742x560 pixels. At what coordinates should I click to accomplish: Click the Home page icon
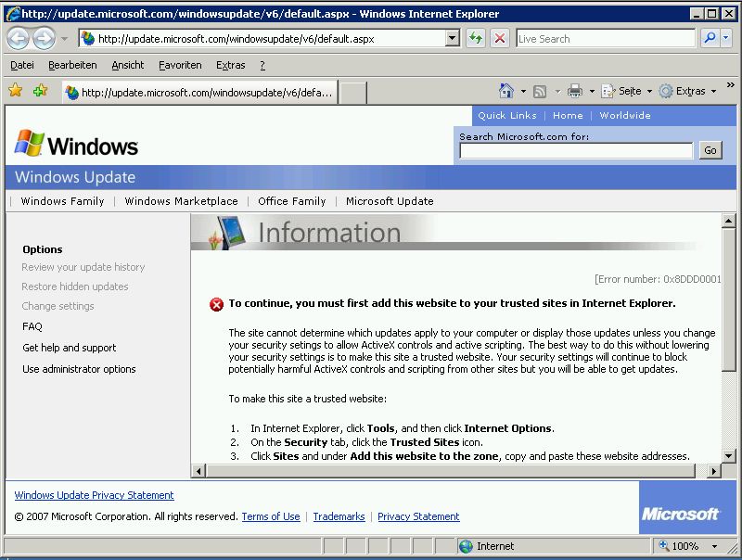pos(506,90)
